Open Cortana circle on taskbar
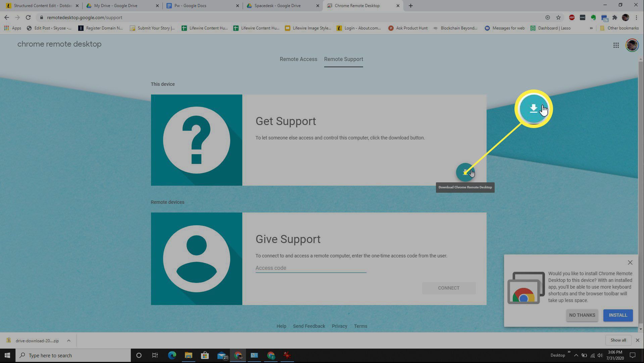Screen dimensions: 644x363 [139, 355]
